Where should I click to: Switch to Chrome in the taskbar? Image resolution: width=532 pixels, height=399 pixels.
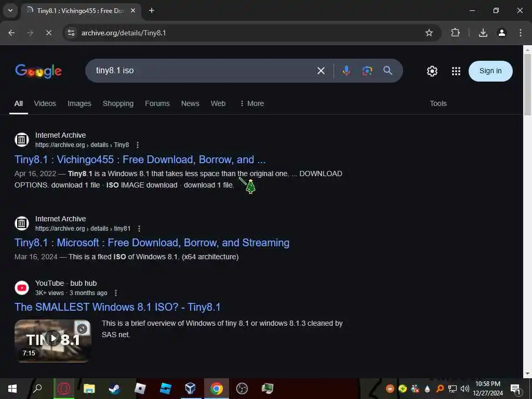coord(216,389)
